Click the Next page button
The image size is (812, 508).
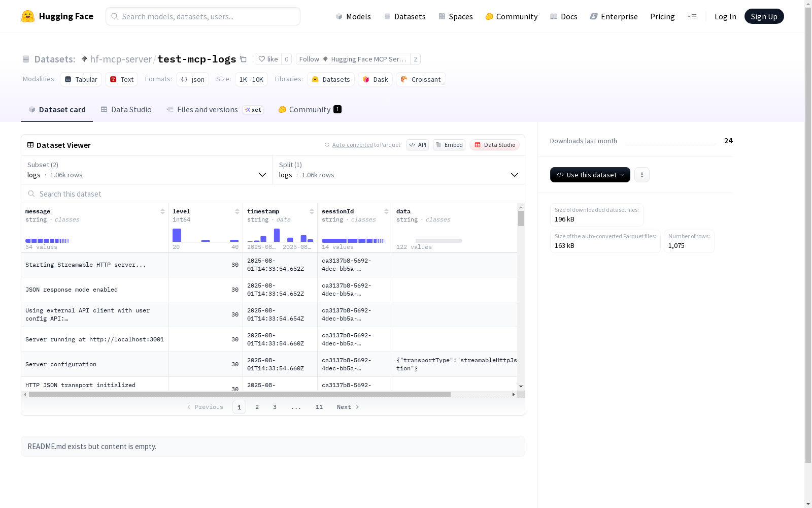tap(348, 407)
